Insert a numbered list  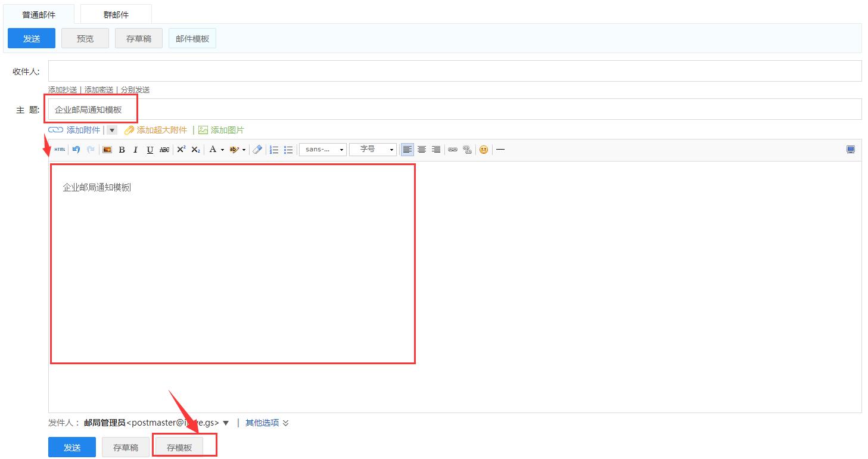(x=274, y=150)
